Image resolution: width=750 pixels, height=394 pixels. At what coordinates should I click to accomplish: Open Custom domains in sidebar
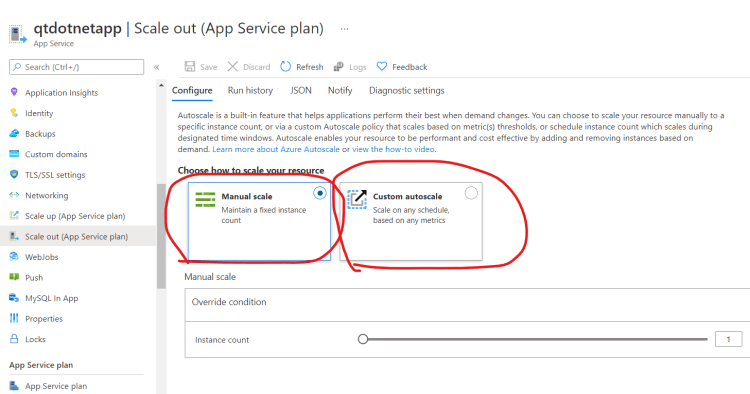56,154
